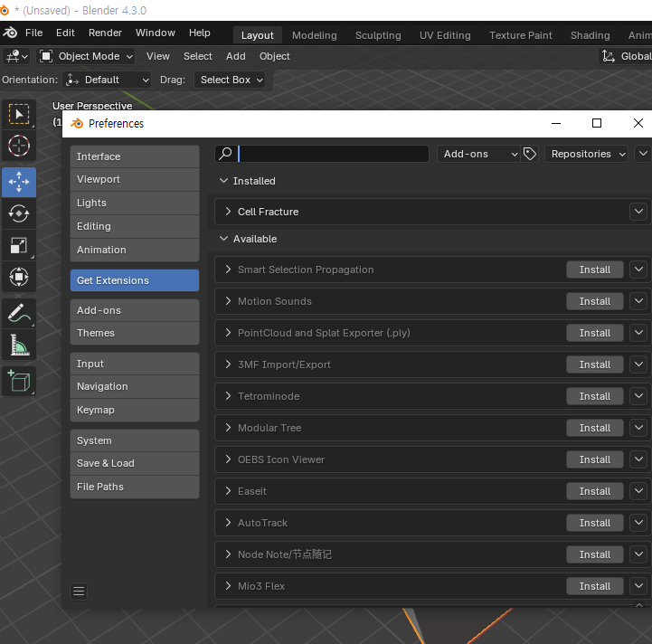This screenshot has width=652, height=644.
Task: Activate the 3D Cursor tool
Action: [19, 146]
